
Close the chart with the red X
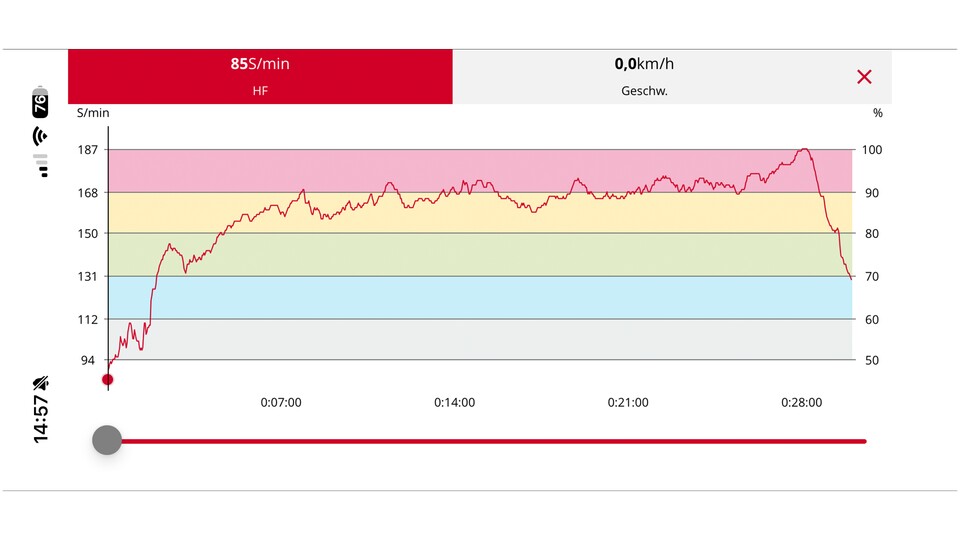pos(864,77)
